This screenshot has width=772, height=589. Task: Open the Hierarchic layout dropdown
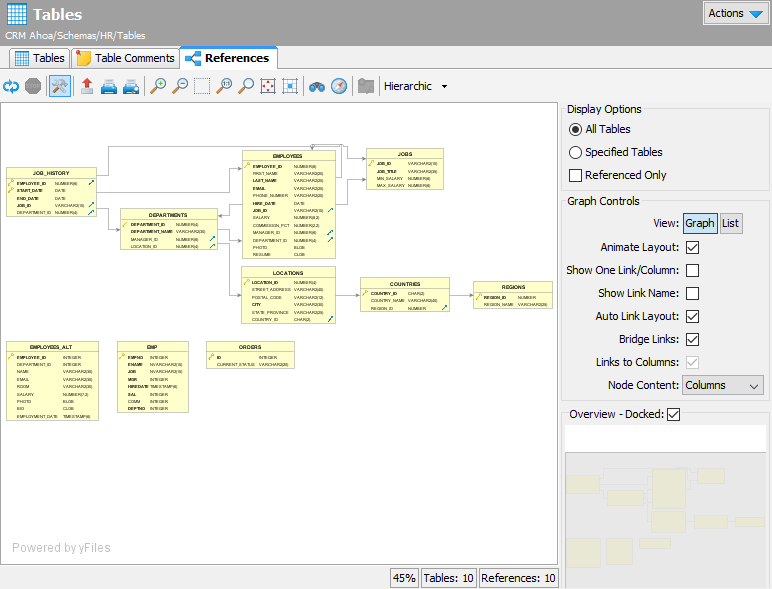(415, 86)
